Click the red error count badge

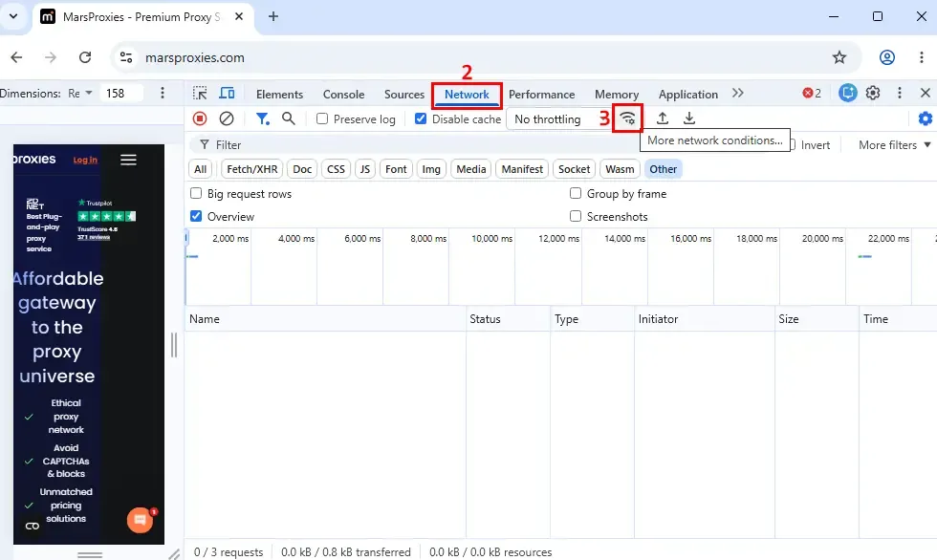(812, 93)
